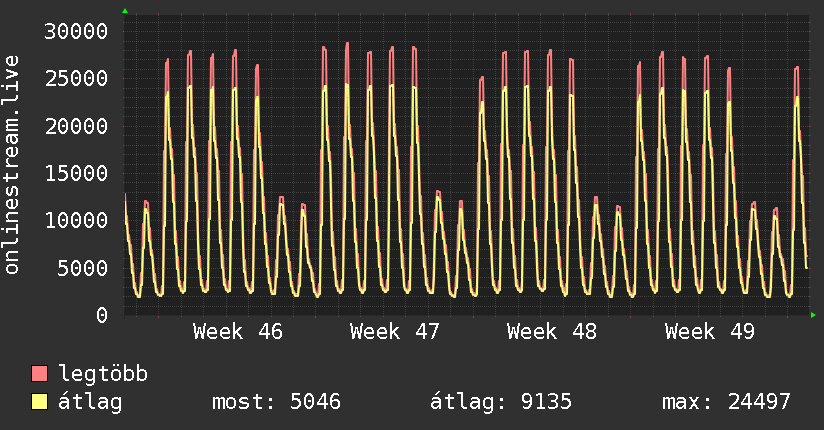Viewport: 824px width, 430px height.
Task: Click the 5000 y-axis tick label
Action: pyautogui.click(x=83, y=268)
